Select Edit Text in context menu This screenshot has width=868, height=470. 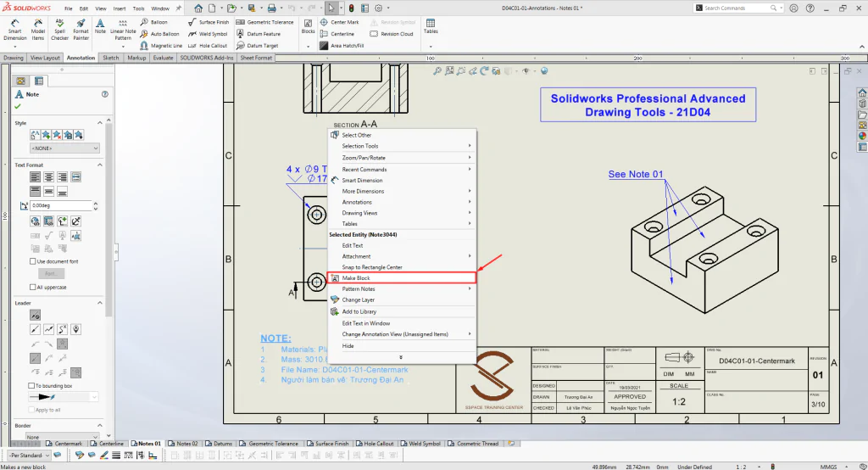pos(352,245)
